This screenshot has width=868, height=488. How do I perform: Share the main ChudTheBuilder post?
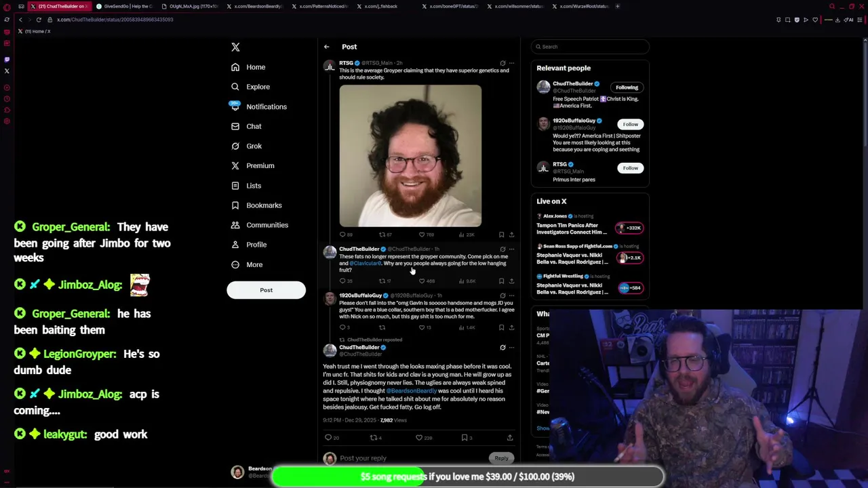[510, 438]
